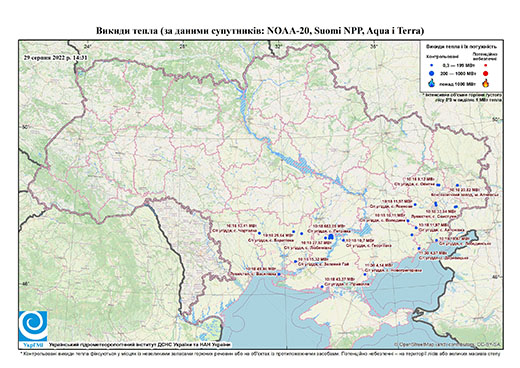Click the blue marker beside the 43,37 MW label
This screenshot has width=520, height=368.
pyautogui.click(x=322, y=286)
